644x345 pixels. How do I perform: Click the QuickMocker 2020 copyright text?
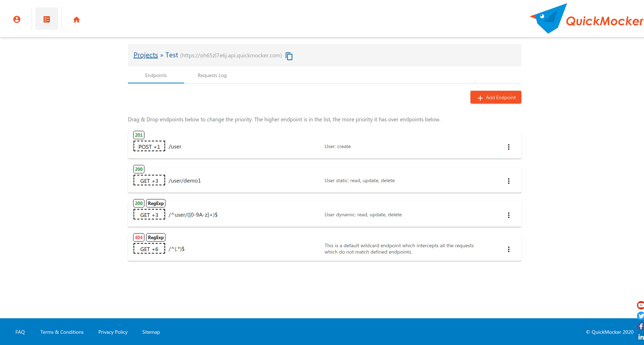(x=610, y=332)
